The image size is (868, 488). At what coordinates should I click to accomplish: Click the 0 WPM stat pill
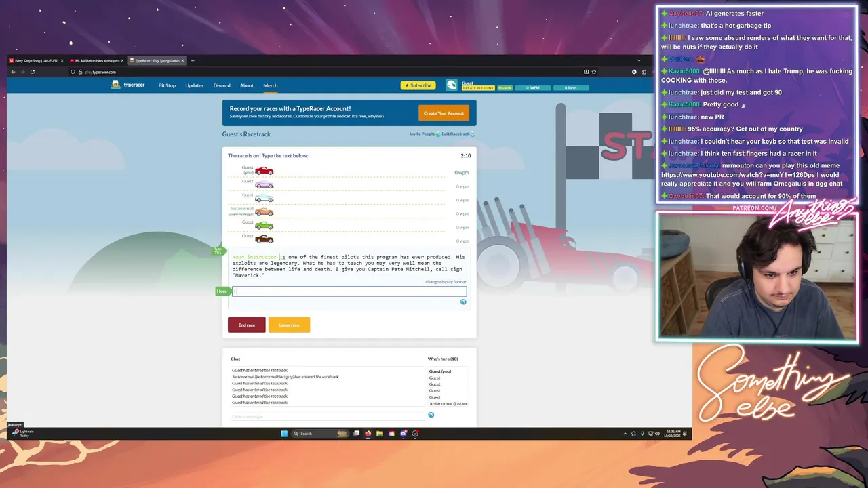pos(532,87)
